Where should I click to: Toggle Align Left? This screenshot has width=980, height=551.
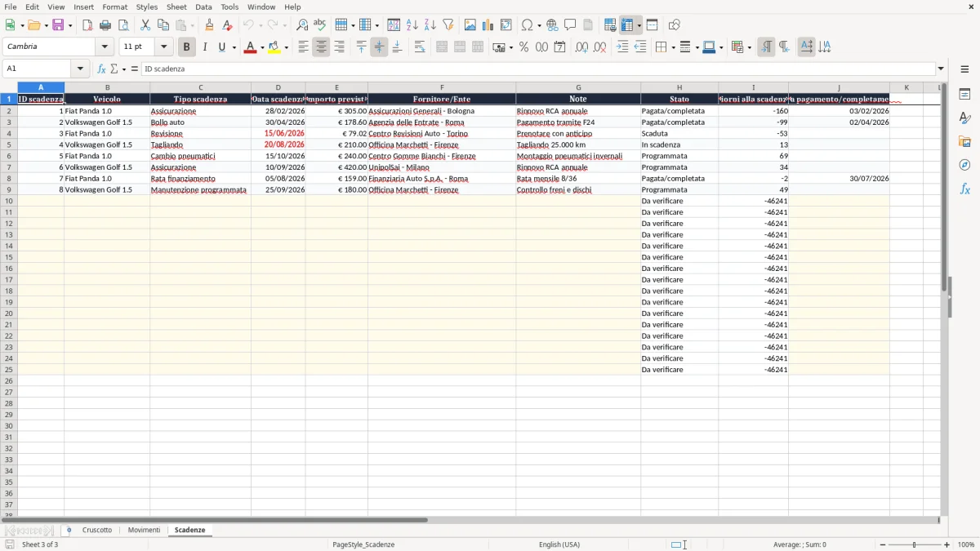[x=303, y=47]
